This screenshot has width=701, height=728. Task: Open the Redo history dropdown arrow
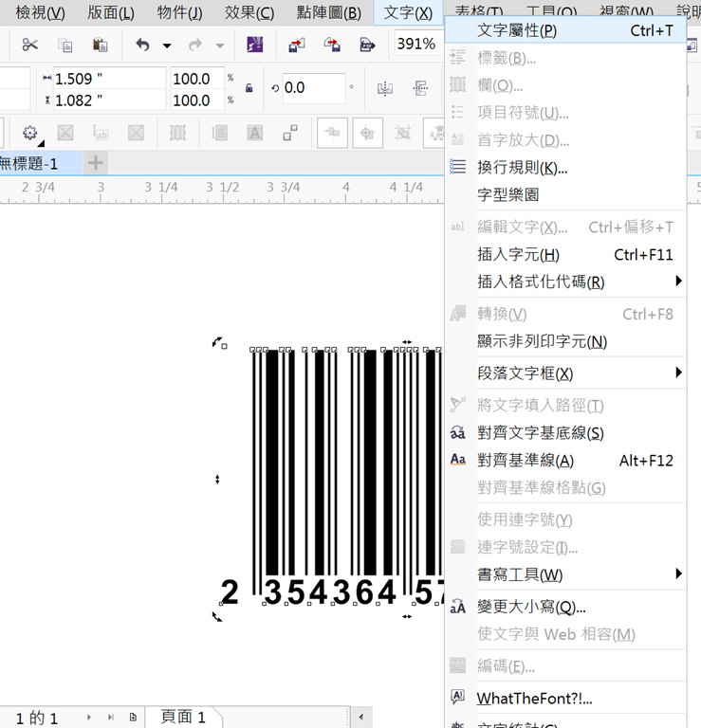pyautogui.click(x=220, y=45)
